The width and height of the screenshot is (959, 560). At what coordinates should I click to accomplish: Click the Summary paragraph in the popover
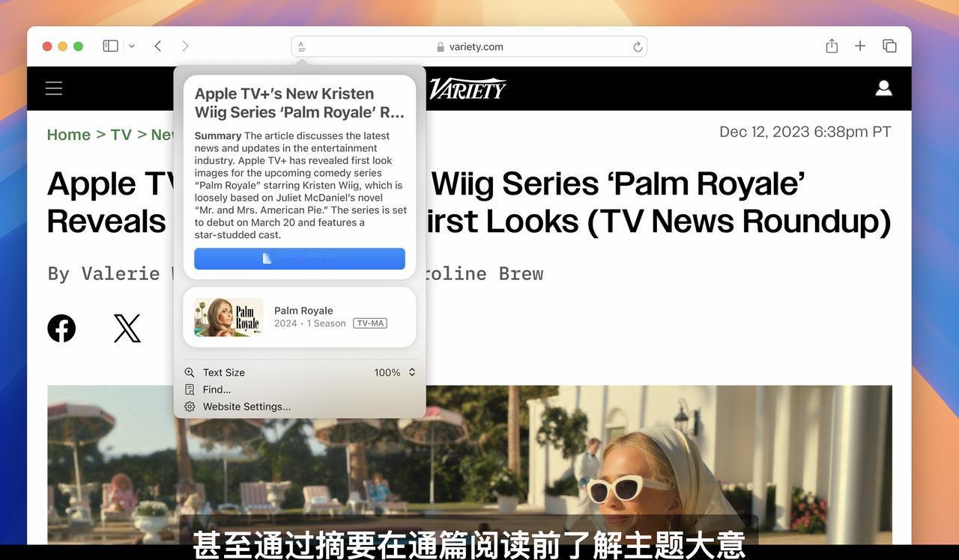pyautogui.click(x=300, y=185)
